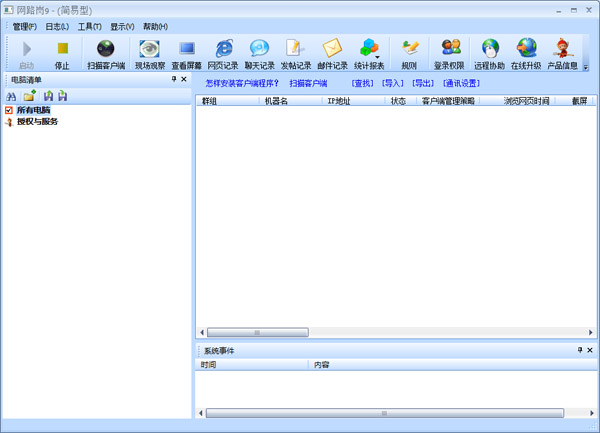Select 授权与服务 tree item
The height and width of the screenshot is (433, 600).
point(38,122)
